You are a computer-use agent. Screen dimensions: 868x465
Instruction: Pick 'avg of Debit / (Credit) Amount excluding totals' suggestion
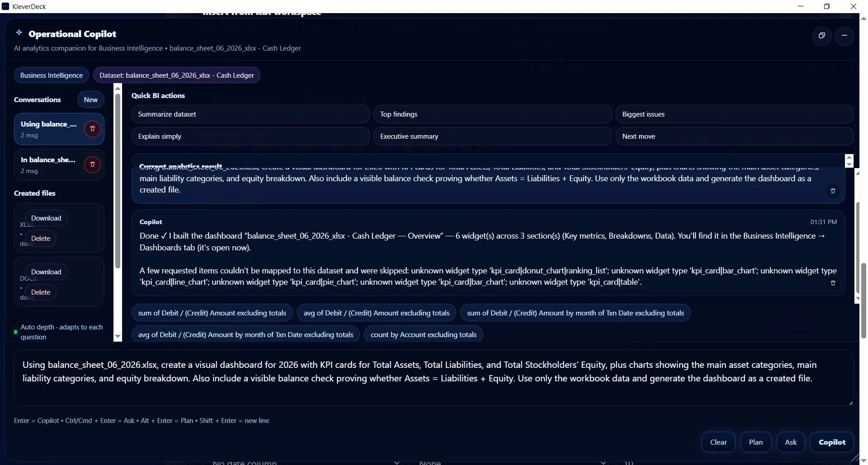pos(377,313)
